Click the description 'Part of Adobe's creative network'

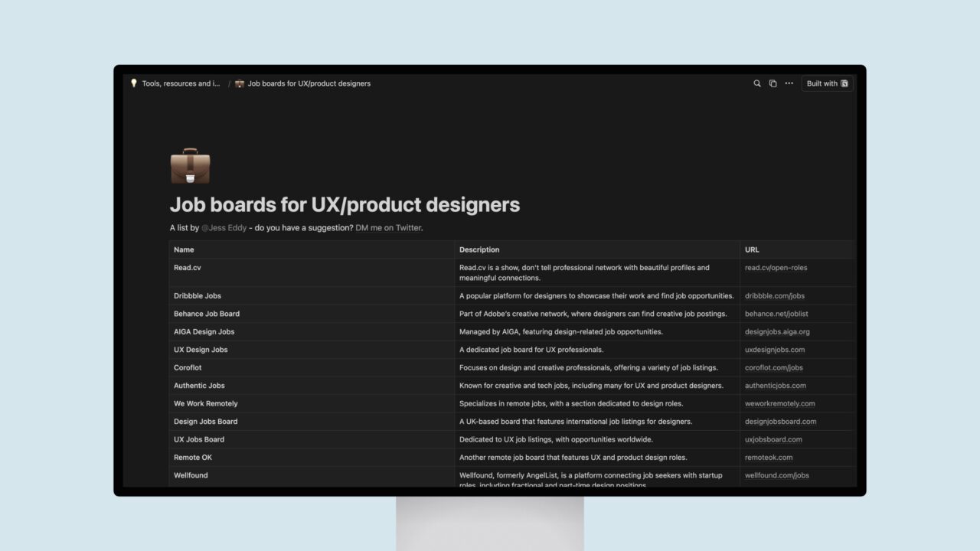(x=593, y=314)
